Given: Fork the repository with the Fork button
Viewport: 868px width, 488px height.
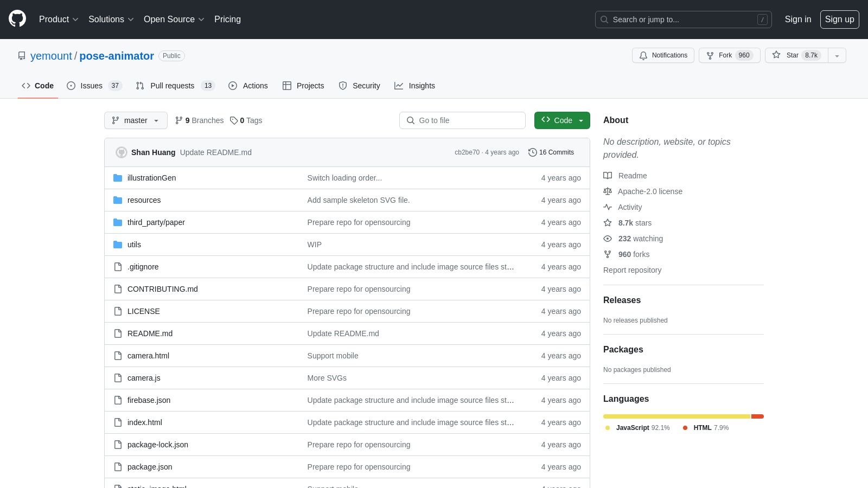Looking at the screenshot, I should coord(730,55).
